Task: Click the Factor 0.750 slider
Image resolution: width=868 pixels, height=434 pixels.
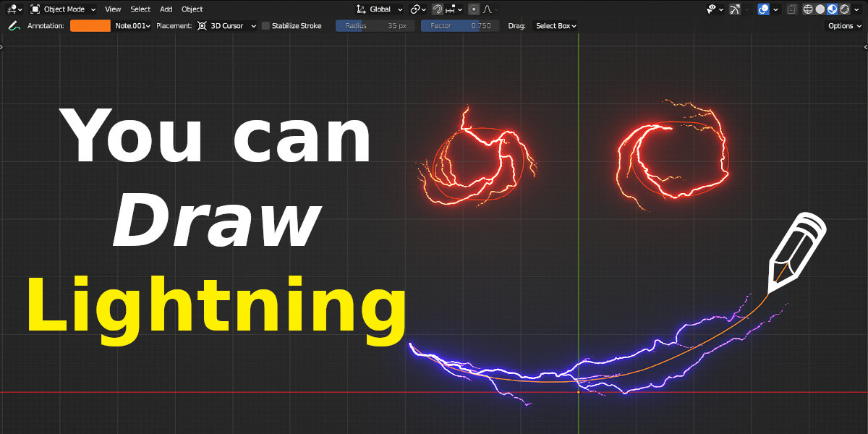Action: point(460,25)
